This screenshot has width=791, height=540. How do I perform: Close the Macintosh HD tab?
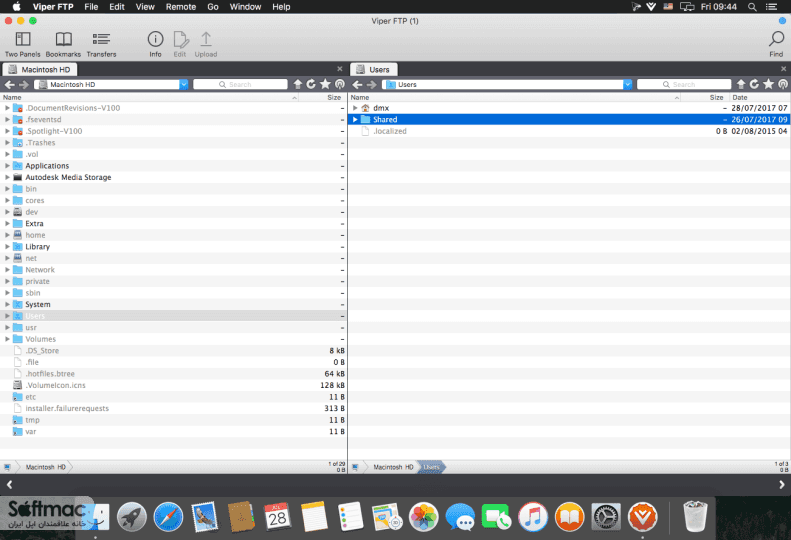[340, 69]
